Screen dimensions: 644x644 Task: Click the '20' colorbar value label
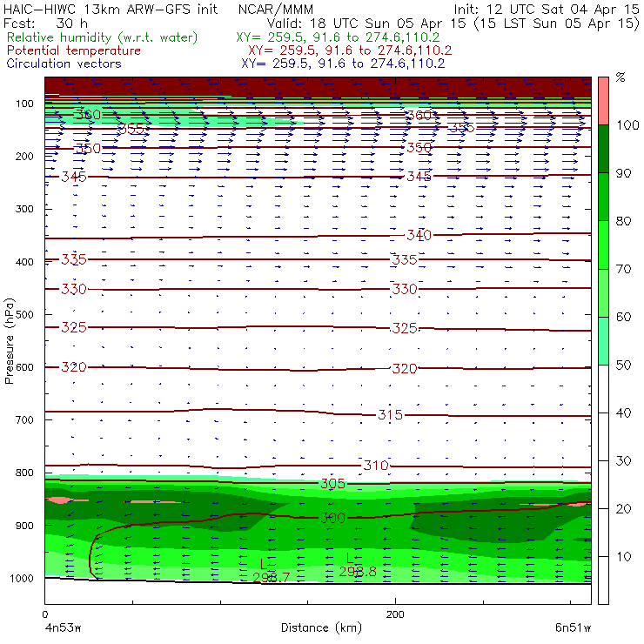(623, 509)
